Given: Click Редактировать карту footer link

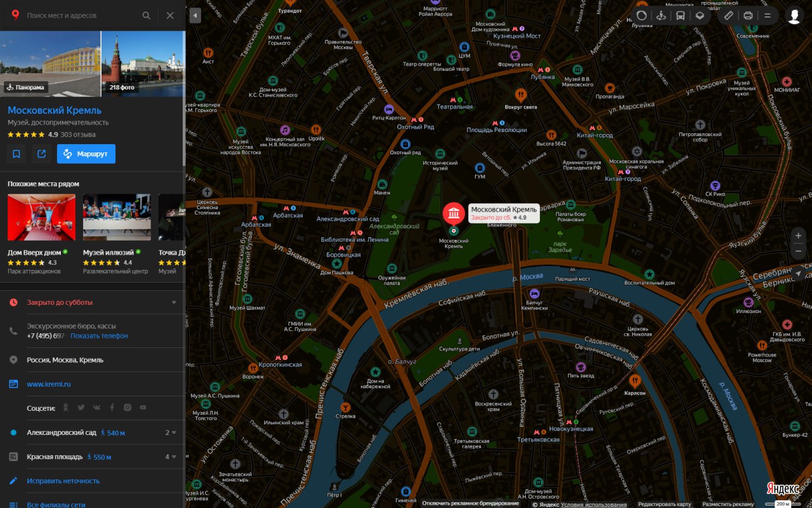Looking at the screenshot, I should [x=665, y=504].
